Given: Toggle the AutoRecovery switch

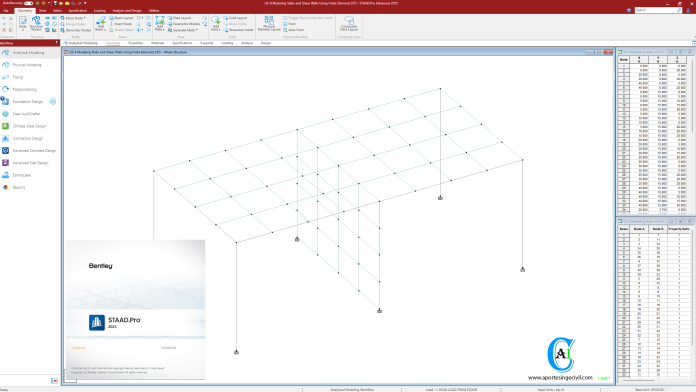Looking at the screenshot, I should click(28, 3).
